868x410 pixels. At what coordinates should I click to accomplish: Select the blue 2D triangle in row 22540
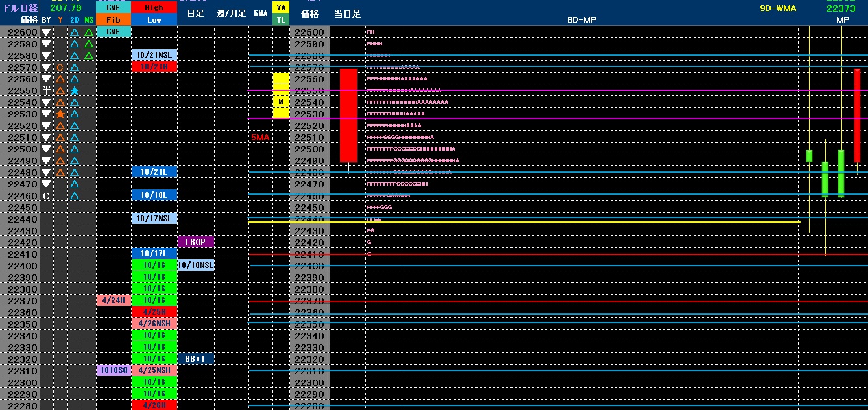point(75,102)
